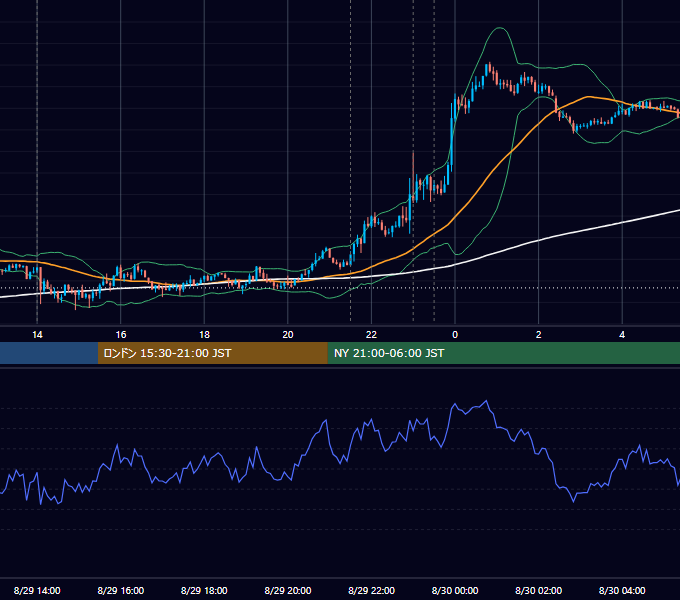Click the 14 hour label on upper axis
Image resolution: width=680 pixels, height=600 pixels.
tap(37, 335)
